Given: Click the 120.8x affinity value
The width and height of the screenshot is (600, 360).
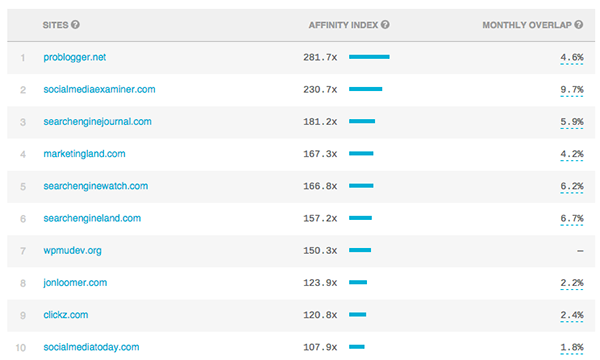Looking at the screenshot, I should 320,315.
